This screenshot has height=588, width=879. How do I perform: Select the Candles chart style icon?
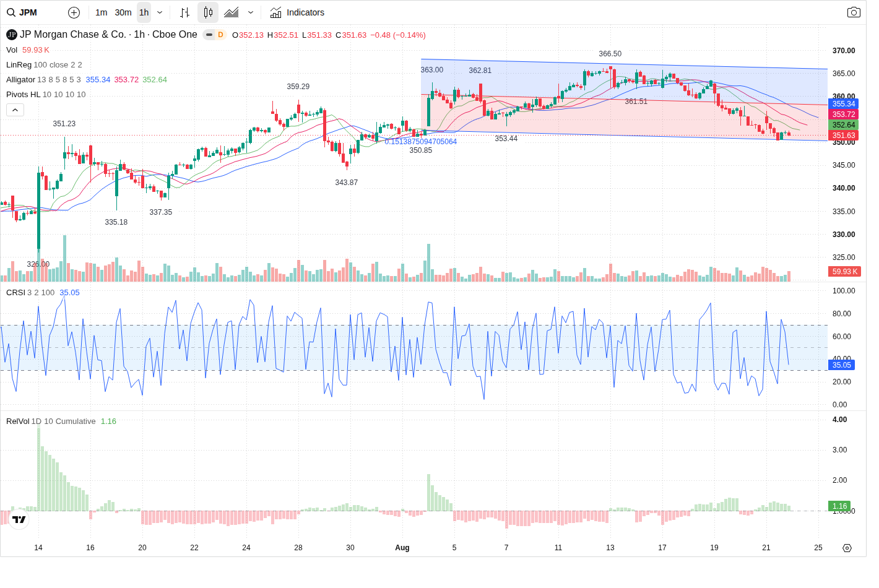click(x=208, y=12)
